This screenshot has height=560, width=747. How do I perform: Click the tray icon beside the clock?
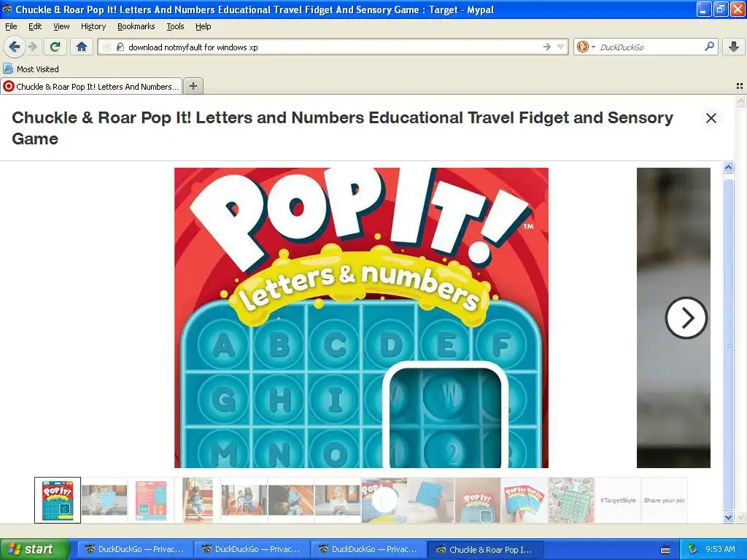(693, 549)
